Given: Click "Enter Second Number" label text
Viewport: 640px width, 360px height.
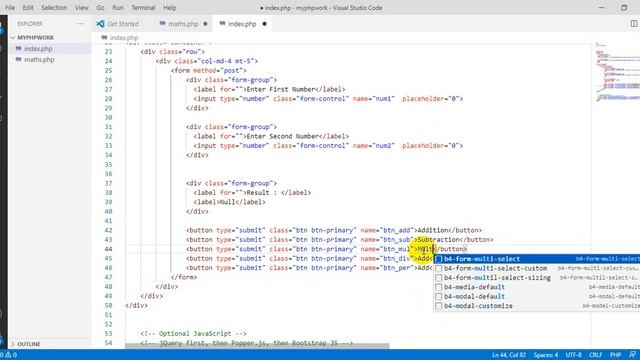Looking at the screenshot, I should 282,136.
